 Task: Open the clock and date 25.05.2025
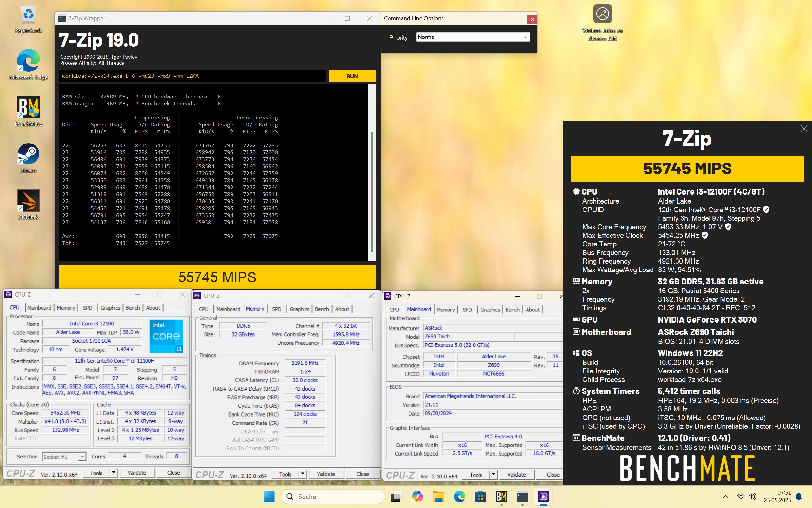pyautogui.click(x=777, y=497)
